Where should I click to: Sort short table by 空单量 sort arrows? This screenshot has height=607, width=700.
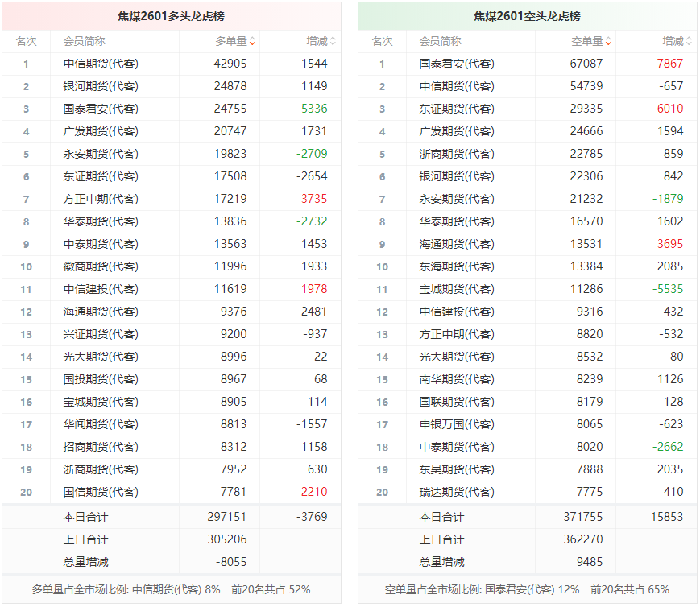[608, 42]
